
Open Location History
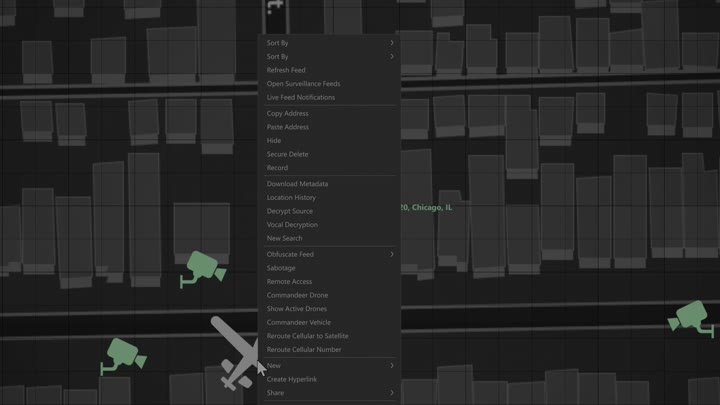291,198
